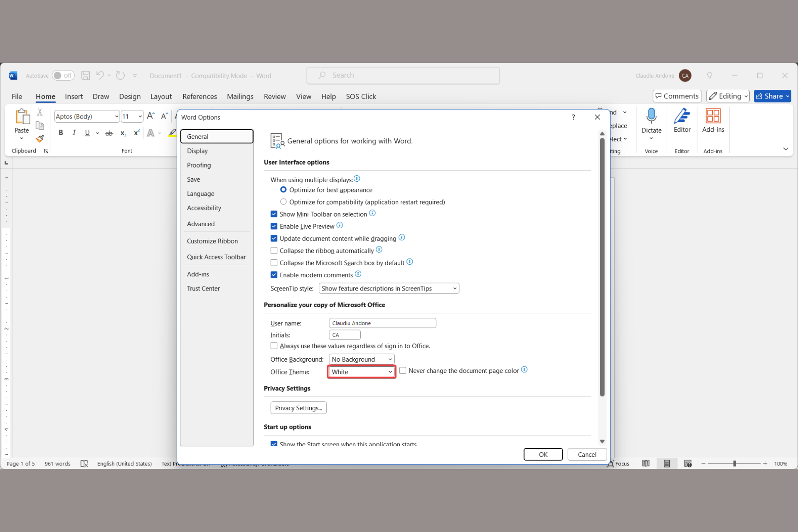Toggle Show Mini Toolbar on selection
Image resolution: width=798 pixels, height=532 pixels.
pyautogui.click(x=274, y=214)
